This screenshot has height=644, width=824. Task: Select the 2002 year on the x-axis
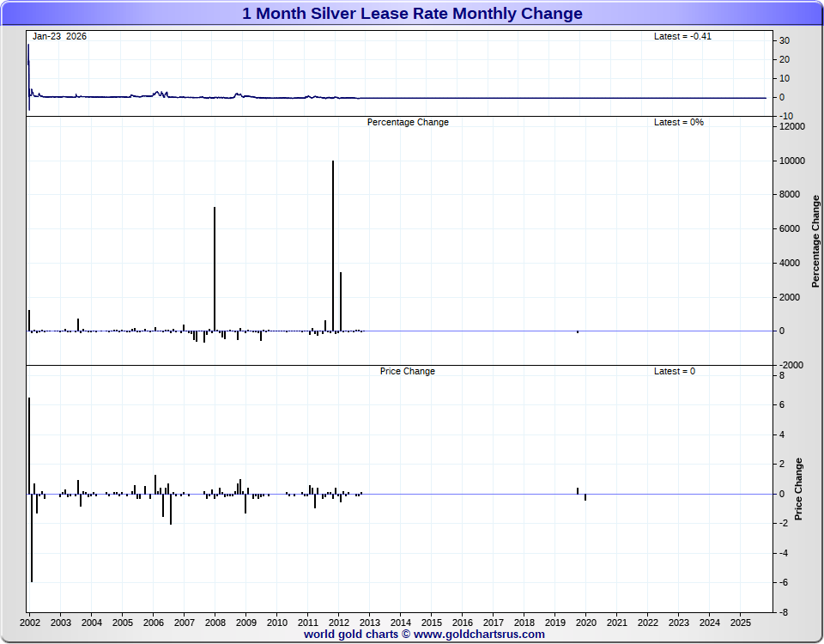coord(30,622)
